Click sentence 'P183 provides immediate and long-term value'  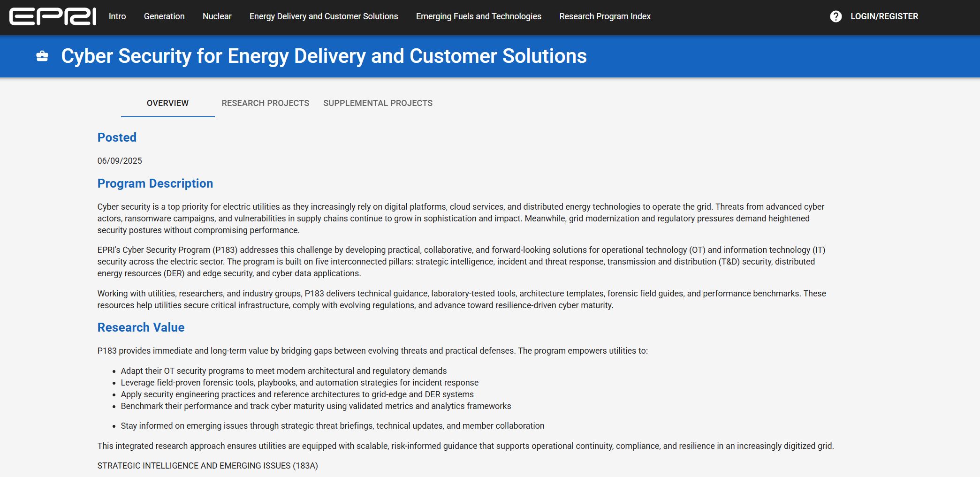click(372, 351)
